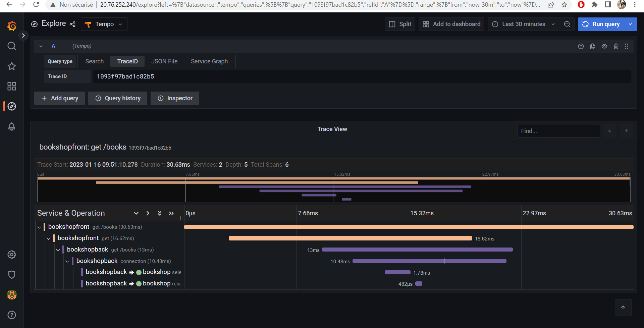This screenshot has width=644, height=328.
Task: Add query to dashboard
Action: [451, 24]
